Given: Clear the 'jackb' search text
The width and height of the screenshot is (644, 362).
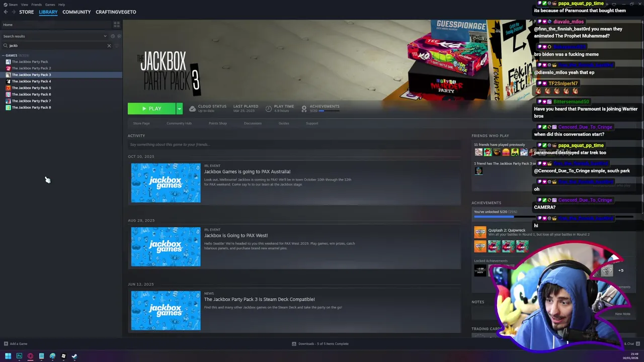Looking at the screenshot, I should coord(109,46).
